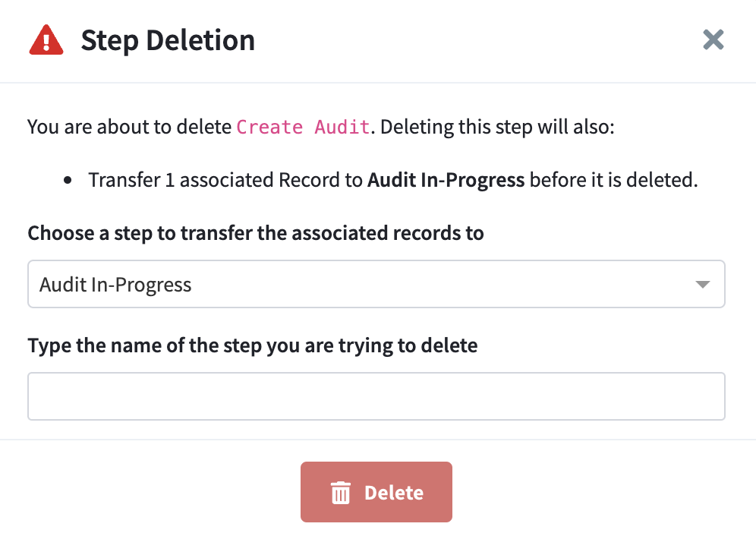Click 'Deleting this step will also' text
The width and height of the screenshot is (756, 533).
point(498,127)
